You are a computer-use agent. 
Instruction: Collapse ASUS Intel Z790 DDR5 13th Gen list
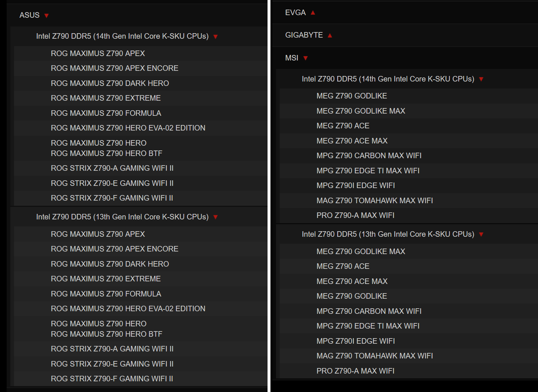click(x=215, y=217)
